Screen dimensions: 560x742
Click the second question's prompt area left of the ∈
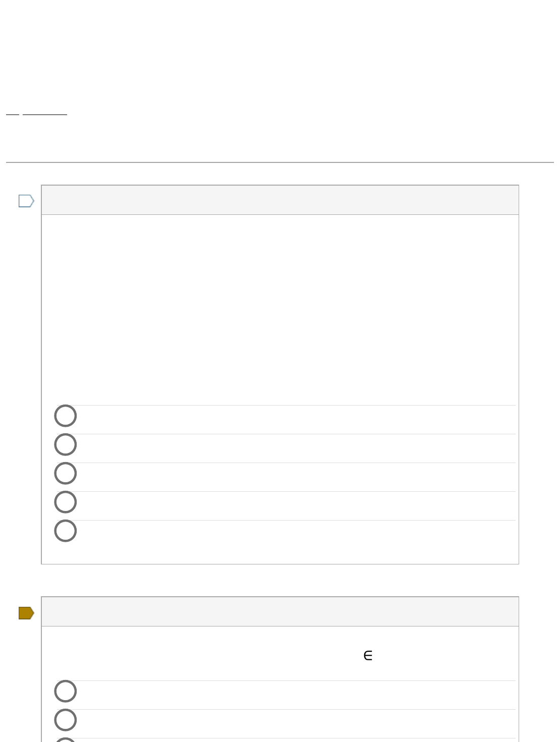pyautogui.click(x=202, y=656)
